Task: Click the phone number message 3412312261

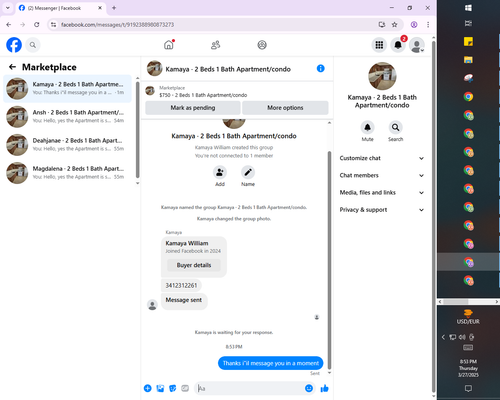Action: click(181, 285)
